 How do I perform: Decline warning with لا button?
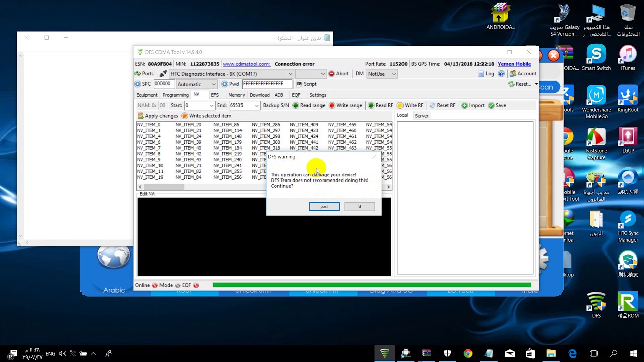pyautogui.click(x=359, y=207)
